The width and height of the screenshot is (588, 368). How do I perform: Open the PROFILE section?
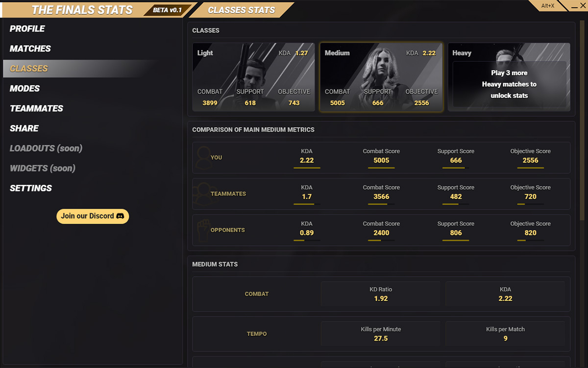coord(27,29)
